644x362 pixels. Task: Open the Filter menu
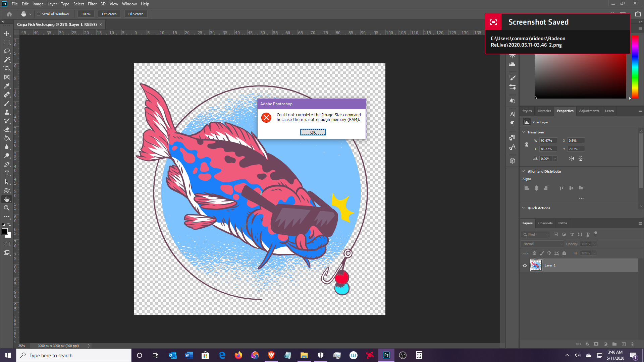[92, 4]
